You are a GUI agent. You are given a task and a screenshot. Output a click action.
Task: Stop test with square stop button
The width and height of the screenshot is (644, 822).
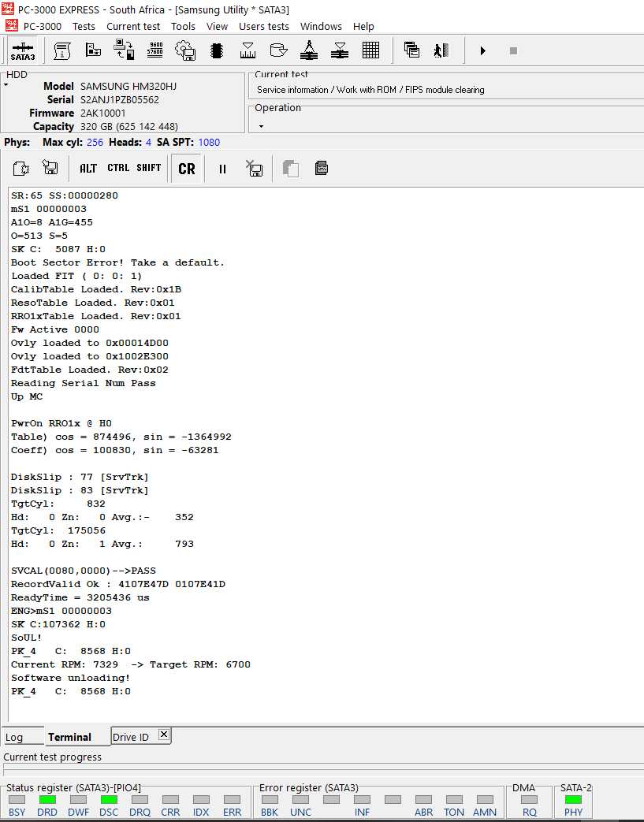click(x=513, y=51)
